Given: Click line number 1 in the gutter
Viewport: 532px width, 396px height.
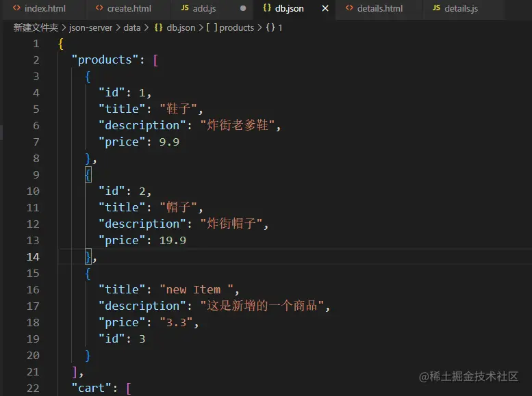Looking at the screenshot, I should [36, 44].
